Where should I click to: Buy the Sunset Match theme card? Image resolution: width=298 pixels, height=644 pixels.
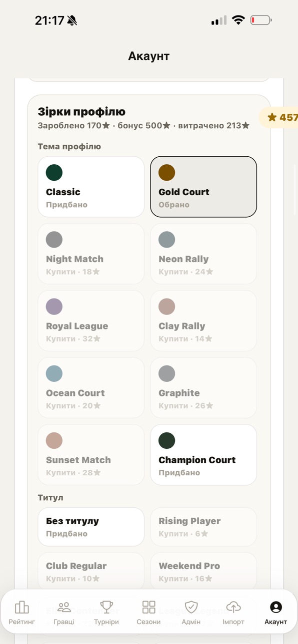(91, 455)
